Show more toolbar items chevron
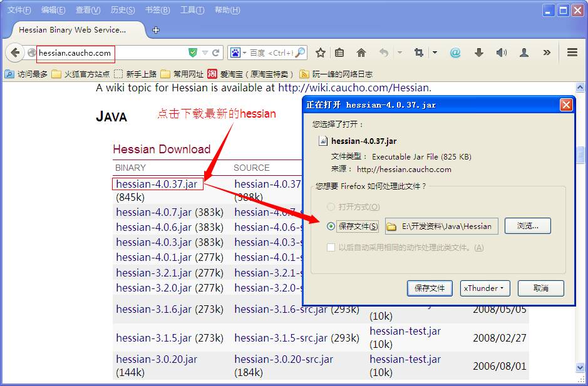588x386 pixels. pos(547,53)
